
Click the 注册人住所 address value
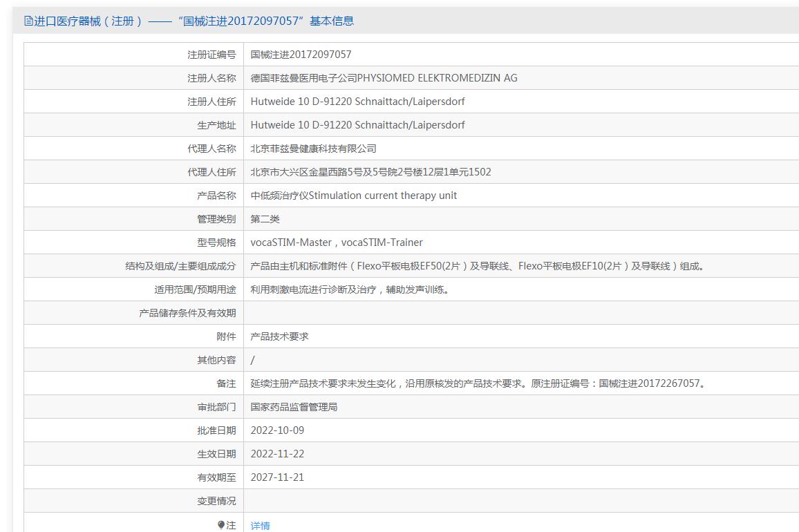(357, 102)
